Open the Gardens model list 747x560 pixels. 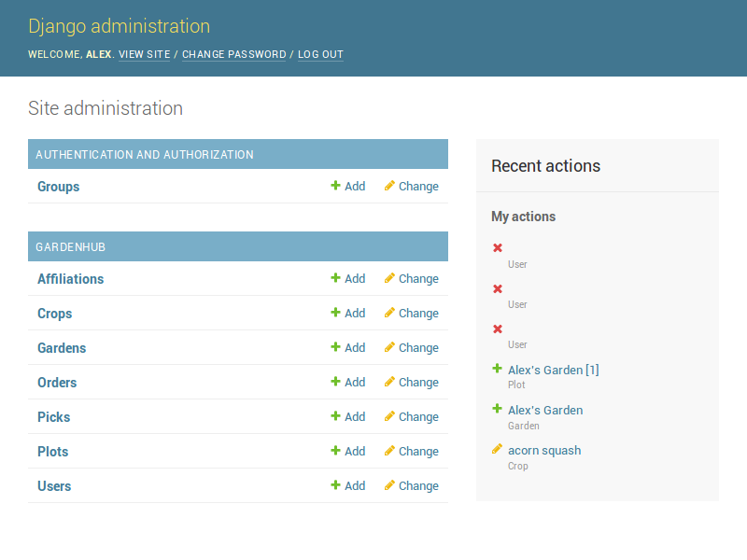point(62,347)
